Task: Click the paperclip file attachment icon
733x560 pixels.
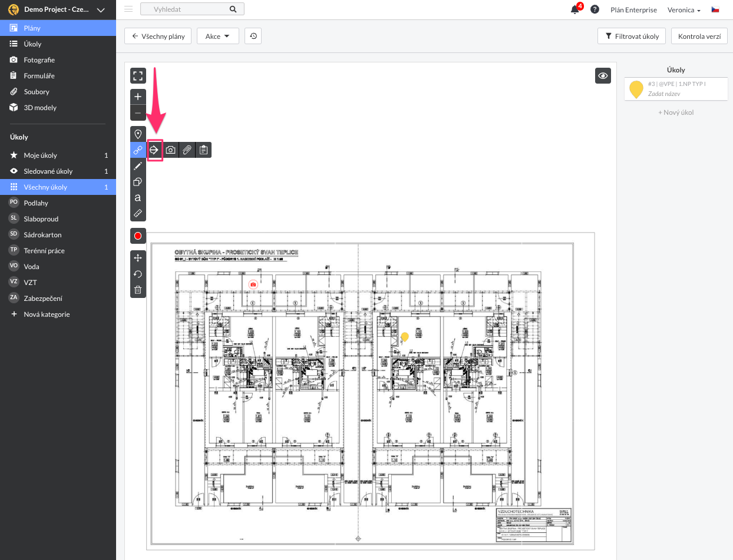Action: click(187, 150)
